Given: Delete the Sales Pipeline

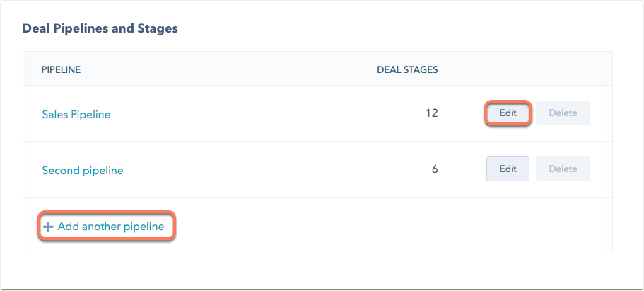Looking at the screenshot, I should point(563,113).
